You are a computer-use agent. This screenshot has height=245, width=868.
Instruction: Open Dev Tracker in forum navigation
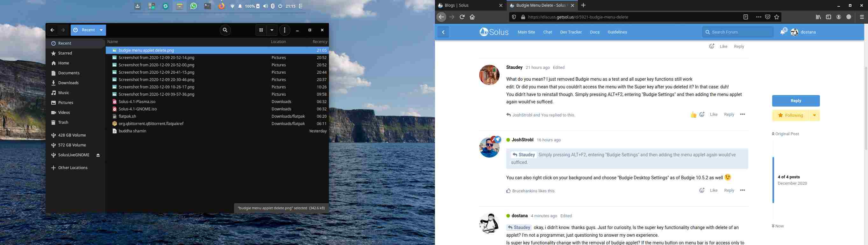571,32
